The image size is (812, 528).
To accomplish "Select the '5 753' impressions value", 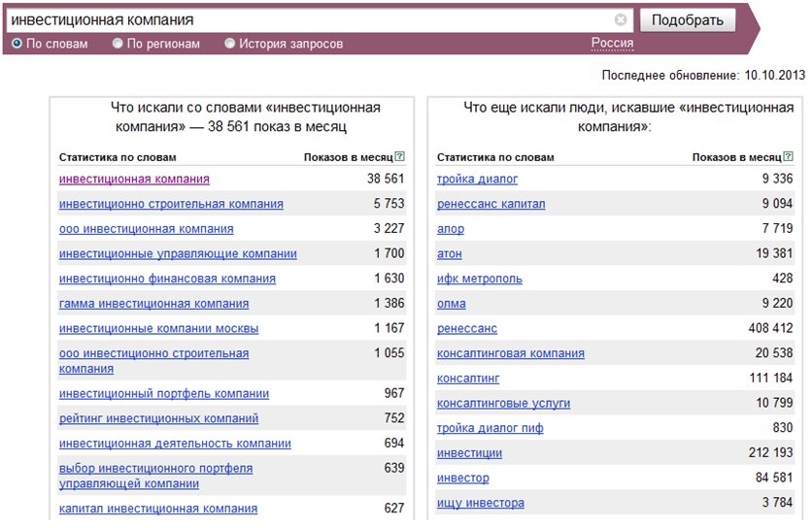I will click(389, 204).
